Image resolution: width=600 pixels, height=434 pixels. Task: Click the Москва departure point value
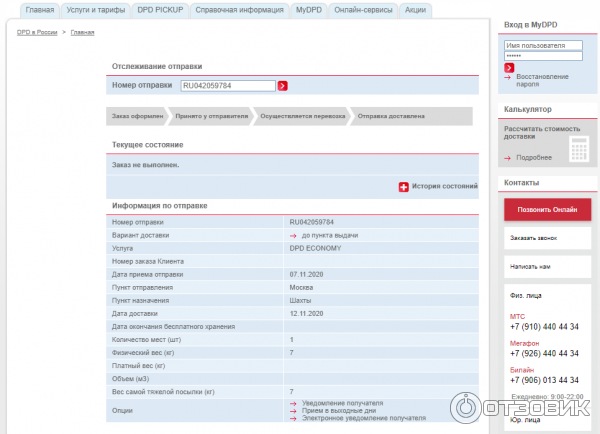301,287
